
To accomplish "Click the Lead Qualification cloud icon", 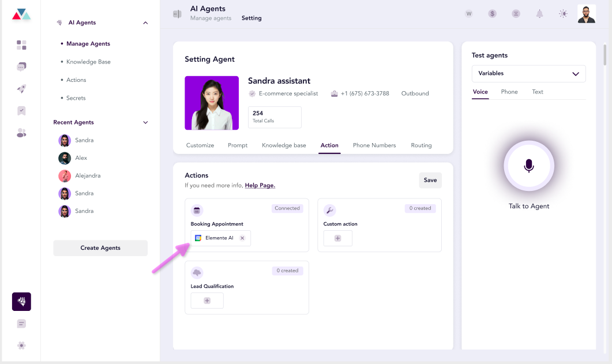I will pos(197,273).
